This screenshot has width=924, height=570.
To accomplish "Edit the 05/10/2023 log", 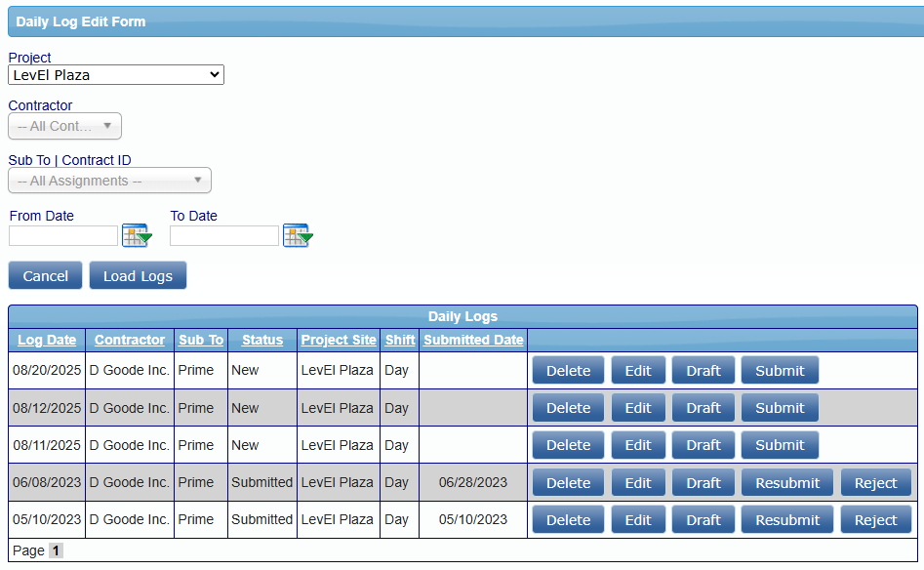I will 638,520.
